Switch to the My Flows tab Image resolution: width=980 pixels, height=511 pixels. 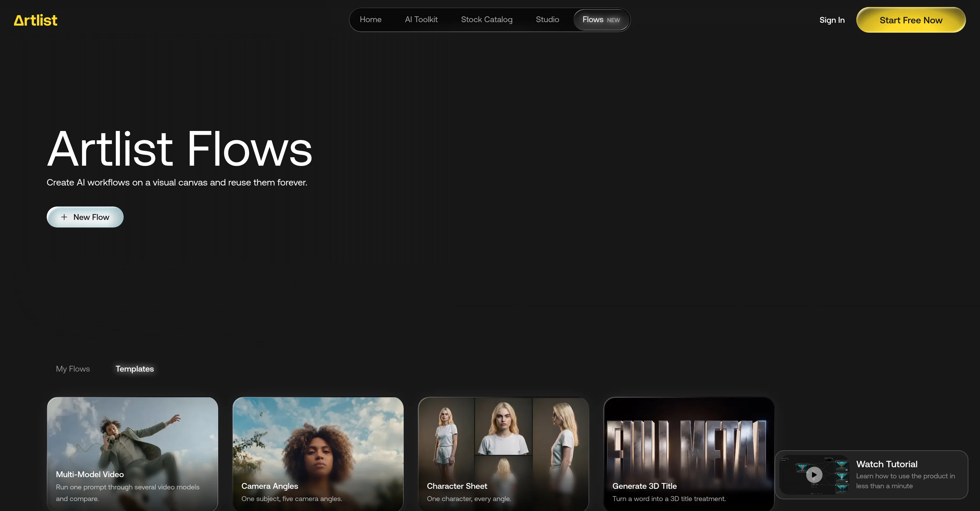coord(73,369)
